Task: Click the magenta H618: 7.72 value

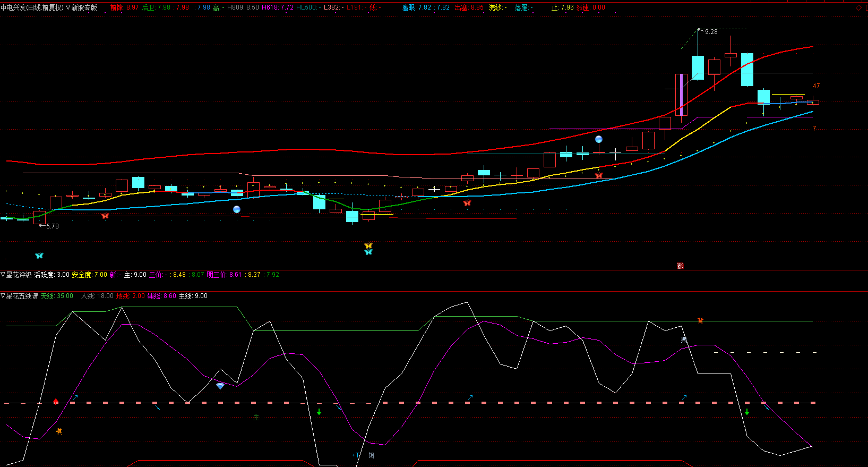Action: (278, 7)
